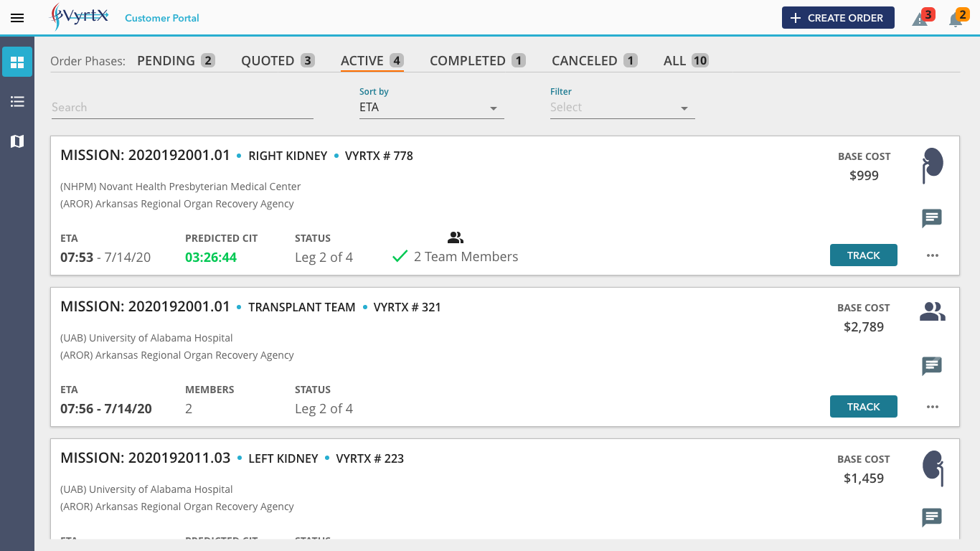Switch to the COMPLETED phase tab
Screen dimensions: 980x551
pyautogui.click(x=478, y=61)
